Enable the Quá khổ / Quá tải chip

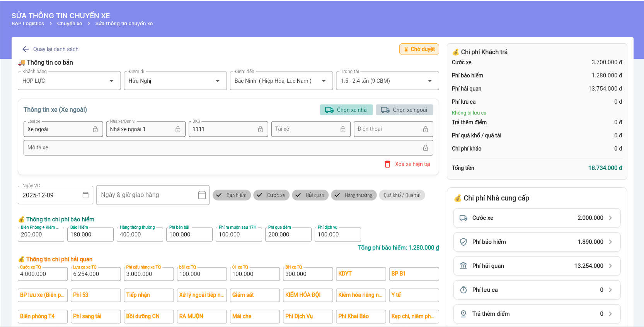pyautogui.click(x=402, y=195)
